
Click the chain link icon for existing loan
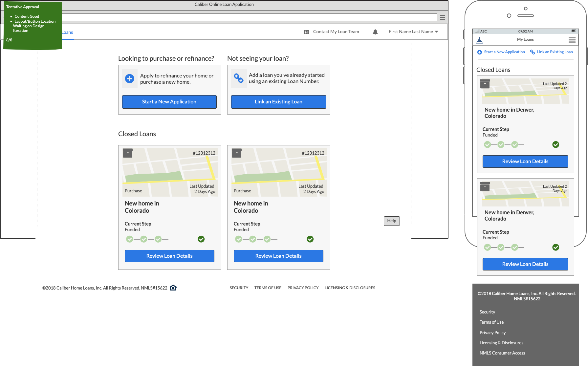pos(239,78)
